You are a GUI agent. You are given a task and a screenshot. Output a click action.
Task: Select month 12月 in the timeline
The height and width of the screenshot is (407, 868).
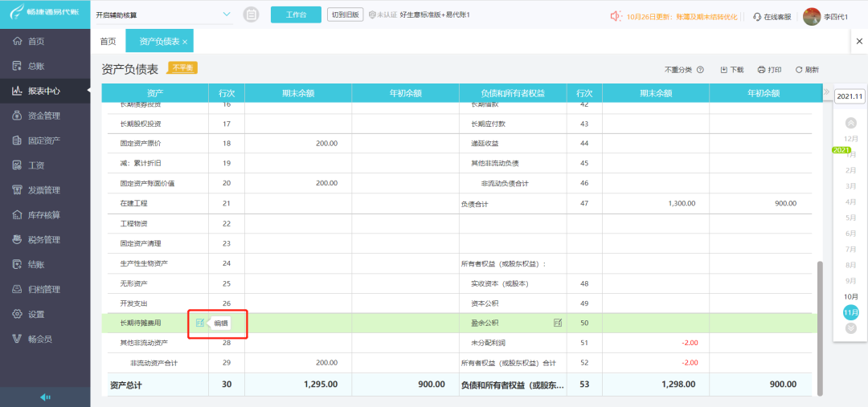(851, 138)
